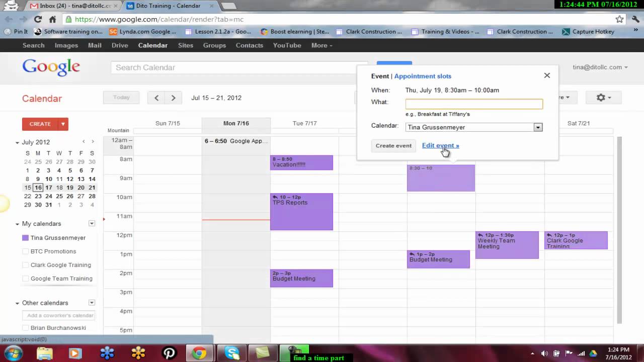Open Sites in the Google bar
This screenshot has height=362, width=644.
click(x=186, y=45)
